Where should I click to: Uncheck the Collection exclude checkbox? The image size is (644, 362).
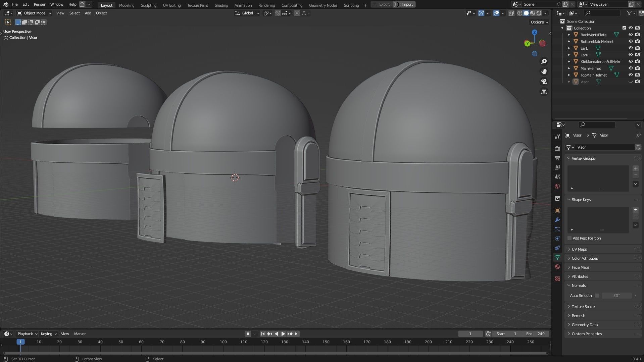pyautogui.click(x=624, y=28)
